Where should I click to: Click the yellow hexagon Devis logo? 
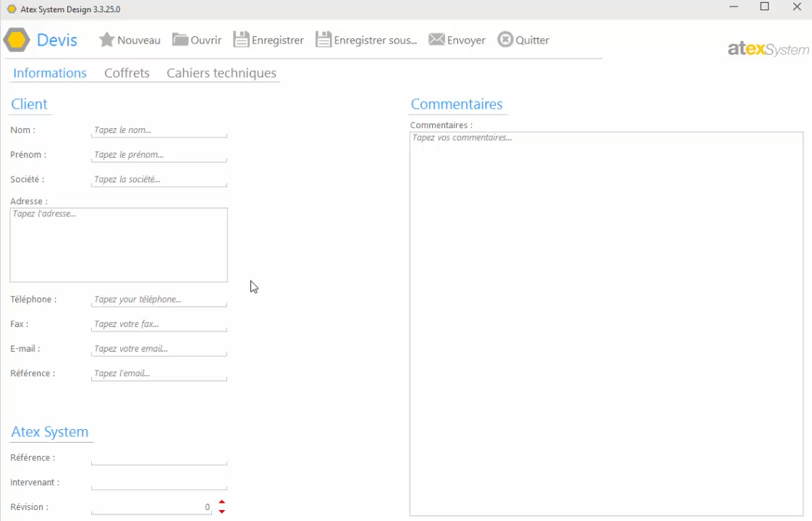17,40
